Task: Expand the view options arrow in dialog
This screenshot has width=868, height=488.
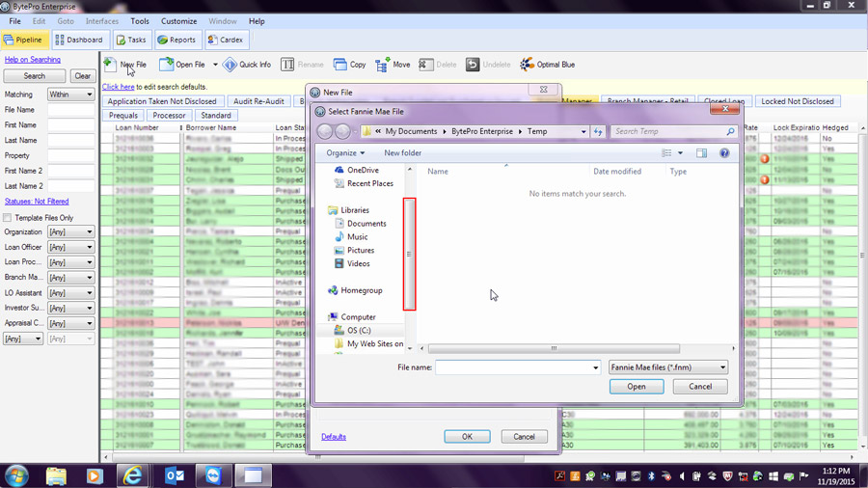Action: point(680,152)
